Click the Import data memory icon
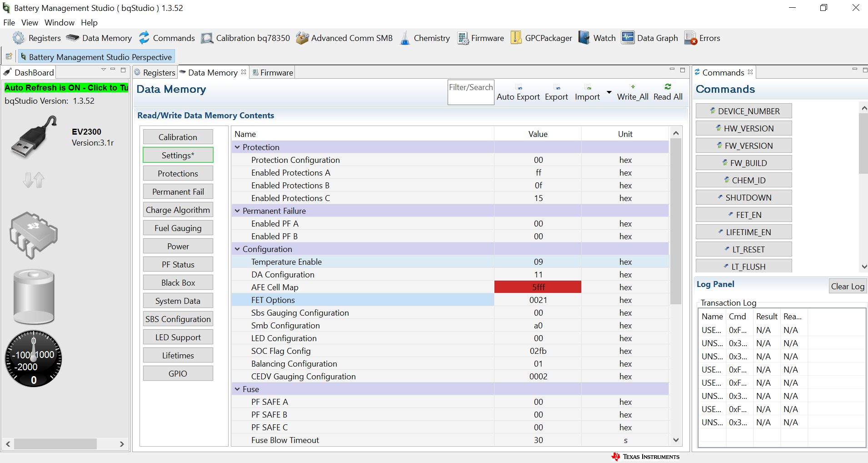Screen dimensions: 868x463 (x=588, y=87)
